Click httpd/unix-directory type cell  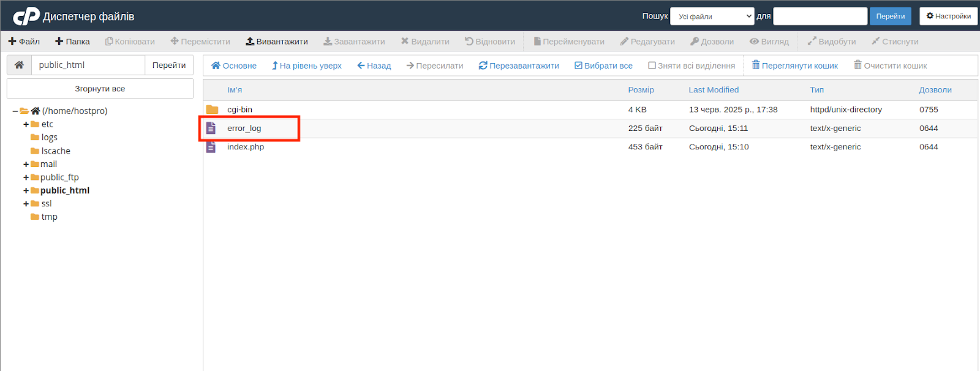click(846, 110)
